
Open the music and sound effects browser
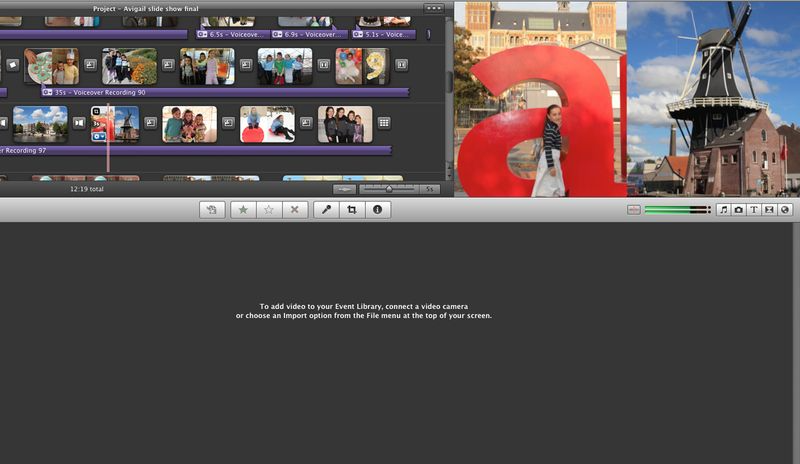pos(723,210)
